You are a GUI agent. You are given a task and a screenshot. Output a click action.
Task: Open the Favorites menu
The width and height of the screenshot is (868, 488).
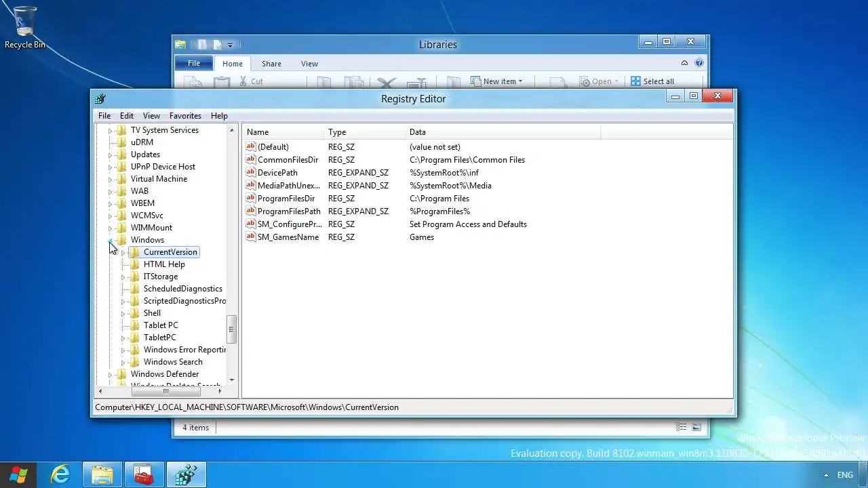click(185, 116)
